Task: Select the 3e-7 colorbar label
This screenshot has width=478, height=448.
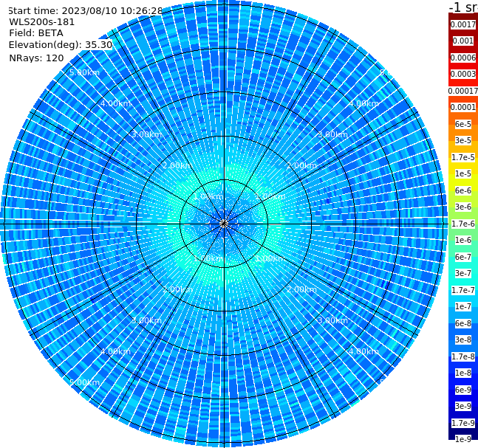Action: click(463, 273)
